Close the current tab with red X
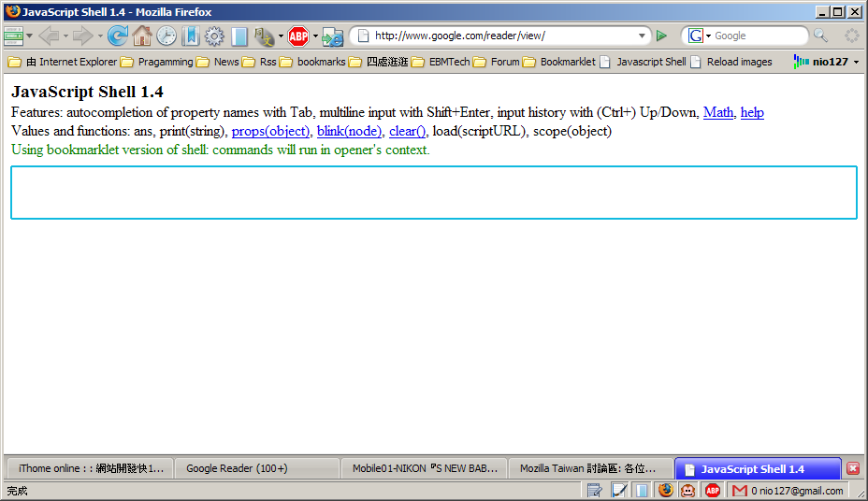This screenshot has height=501, width=868. point(853,469)
